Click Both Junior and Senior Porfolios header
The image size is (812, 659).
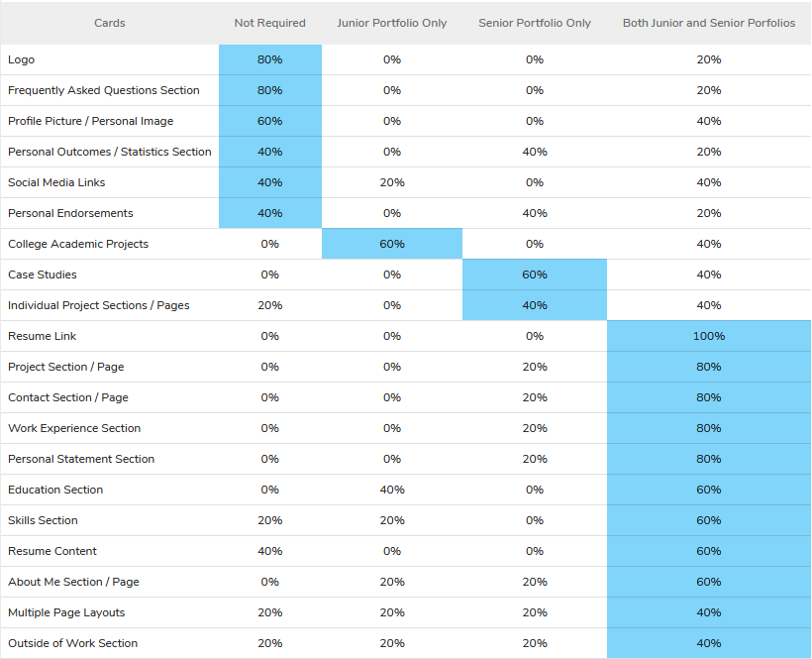pyautogui.click(x=708, y=23)
